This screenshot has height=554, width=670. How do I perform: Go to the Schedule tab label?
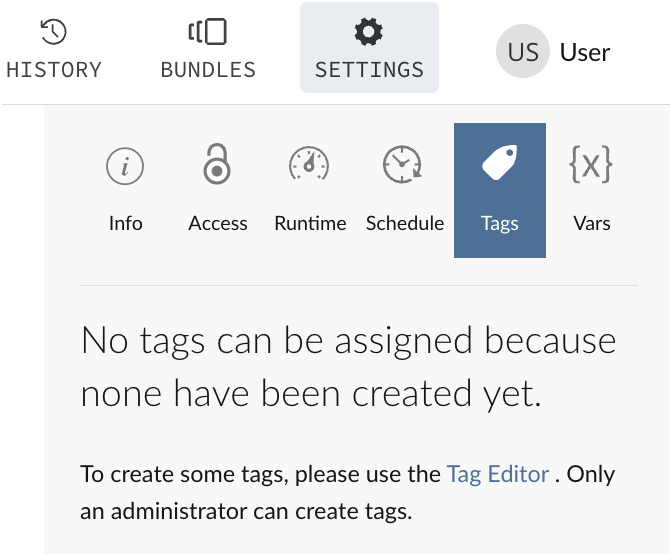point(404,223)
